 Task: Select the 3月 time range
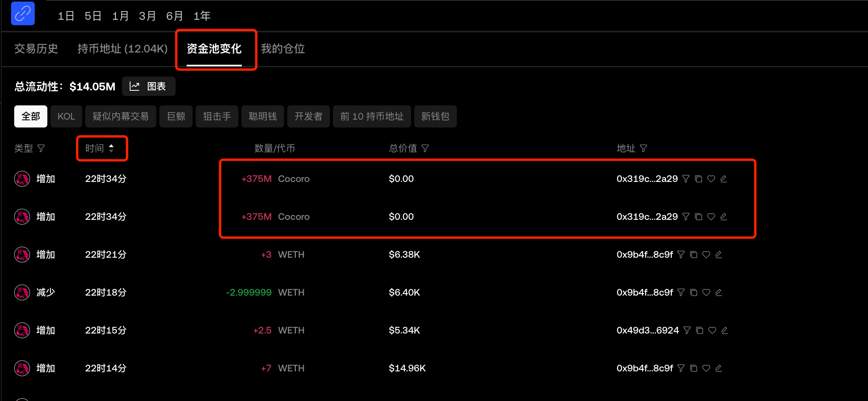[x=147, y=16]
